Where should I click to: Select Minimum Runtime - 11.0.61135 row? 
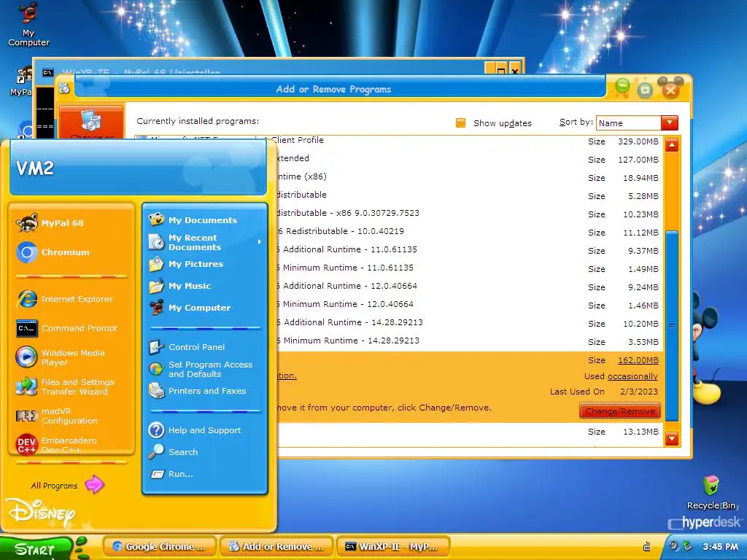[x=470, y=268]
